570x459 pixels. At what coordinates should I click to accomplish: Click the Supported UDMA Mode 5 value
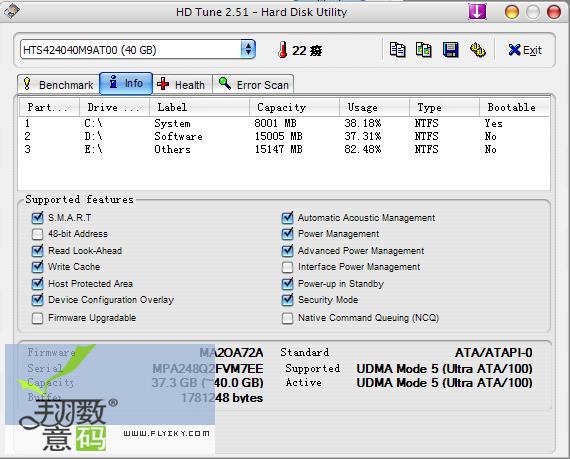[x=444, y=369]
